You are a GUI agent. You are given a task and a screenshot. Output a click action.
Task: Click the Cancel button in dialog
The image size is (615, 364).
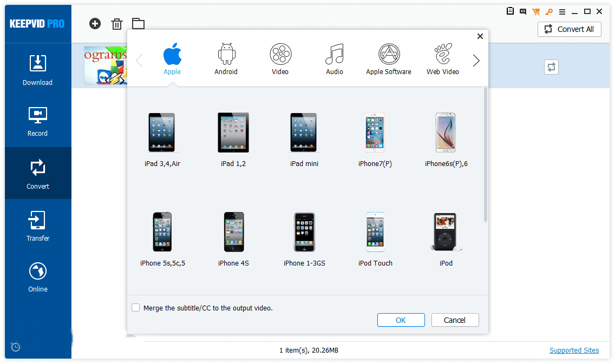pyautogui.click(x=455, y=320)
